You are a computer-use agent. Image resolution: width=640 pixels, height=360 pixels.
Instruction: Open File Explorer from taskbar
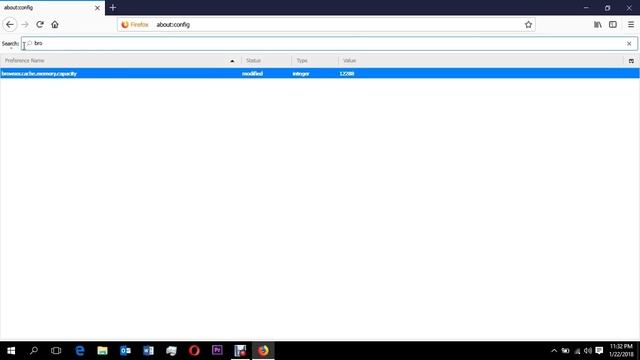coord(102,351)
